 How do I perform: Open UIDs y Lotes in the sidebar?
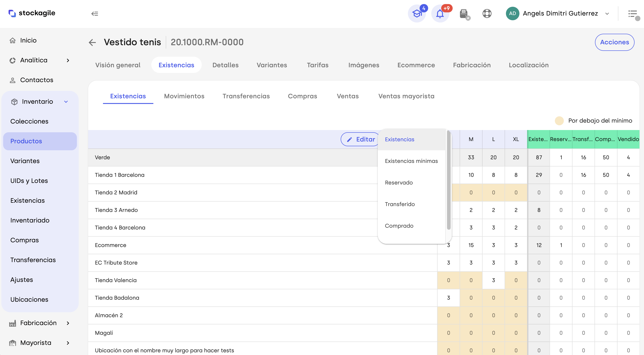[x=40, y=181]
